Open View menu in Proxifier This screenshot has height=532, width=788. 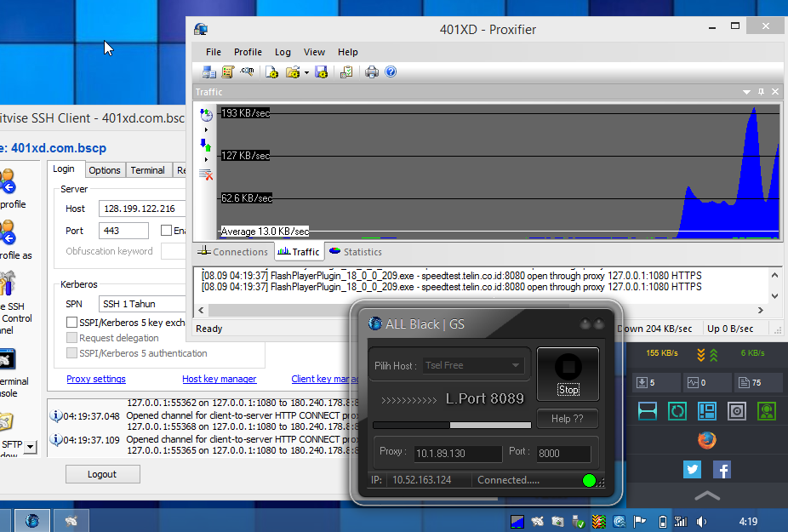coord(314,52)
